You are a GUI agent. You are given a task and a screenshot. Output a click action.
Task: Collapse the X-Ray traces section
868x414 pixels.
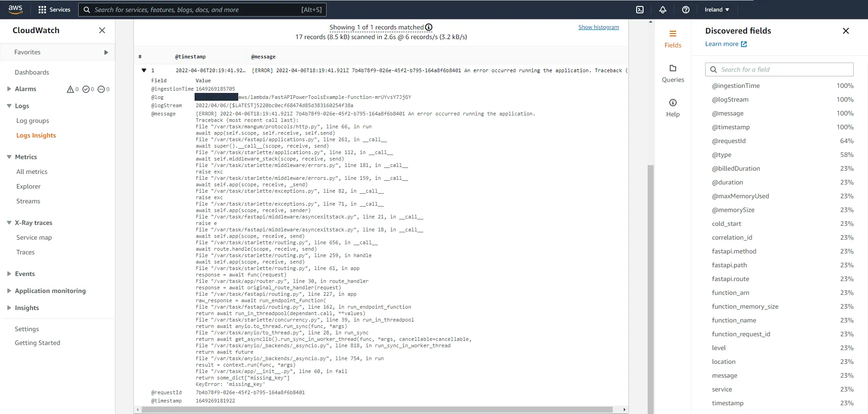point(9,222)
